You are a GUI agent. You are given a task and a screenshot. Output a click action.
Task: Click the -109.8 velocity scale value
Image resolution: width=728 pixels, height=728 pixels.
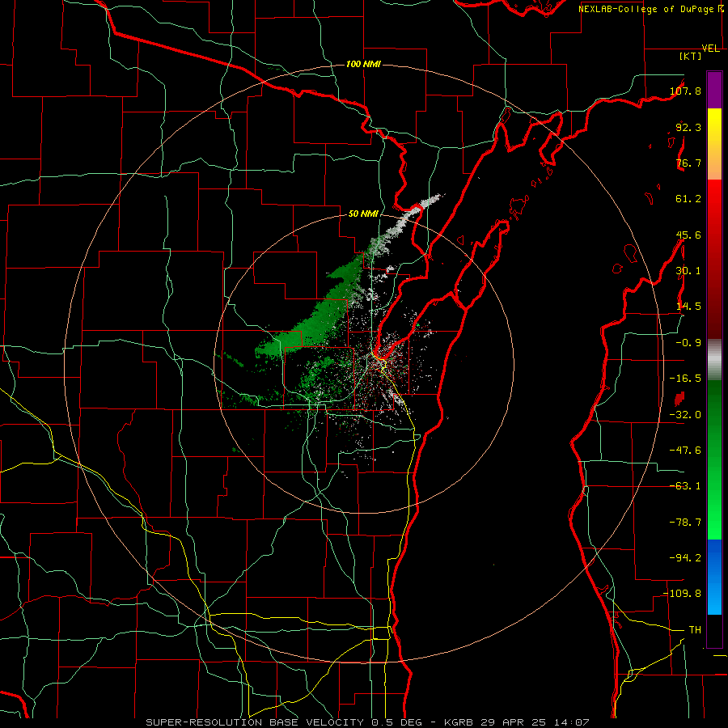click(x=683, y=594)
